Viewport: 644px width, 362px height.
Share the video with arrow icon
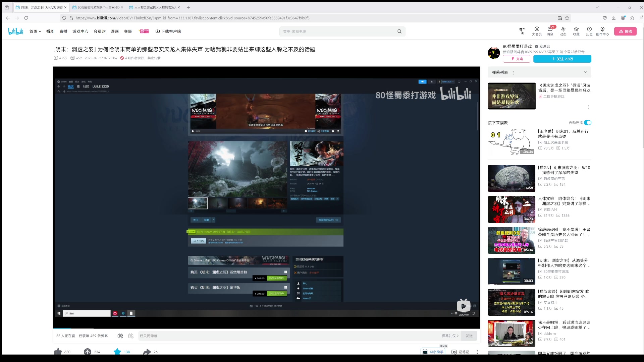(147, 352)
